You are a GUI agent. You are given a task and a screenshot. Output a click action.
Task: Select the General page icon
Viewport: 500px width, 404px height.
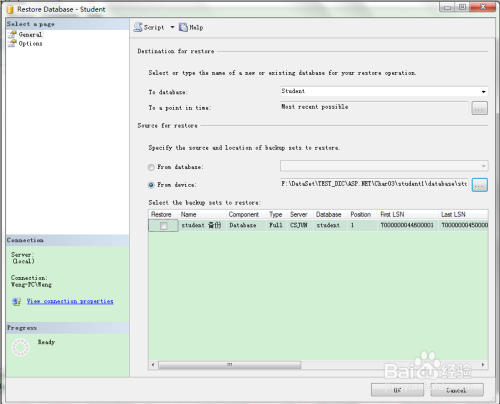tap(12, 34)
